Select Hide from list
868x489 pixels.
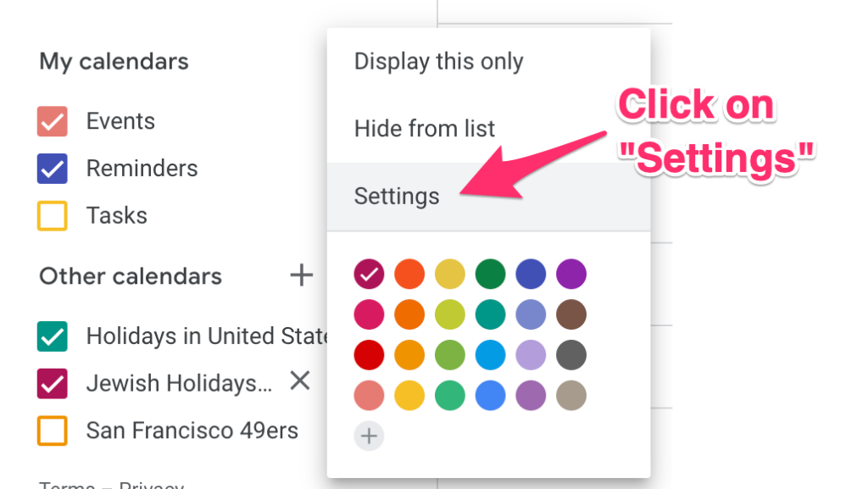coord(425,129)
